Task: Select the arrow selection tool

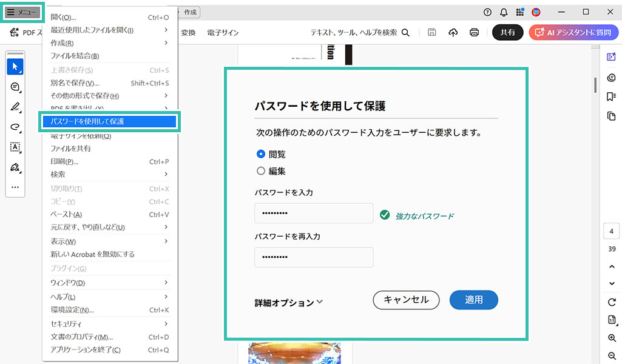Action: 15,67
